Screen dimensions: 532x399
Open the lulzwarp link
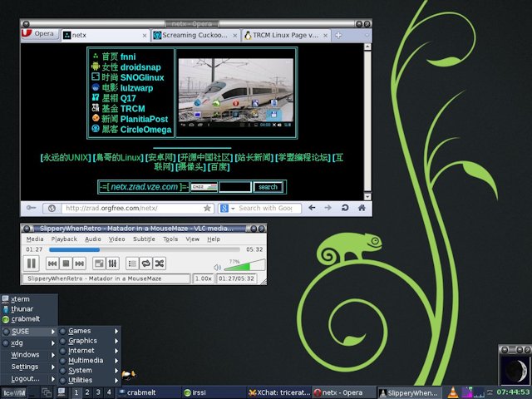[x=136, y=88]
